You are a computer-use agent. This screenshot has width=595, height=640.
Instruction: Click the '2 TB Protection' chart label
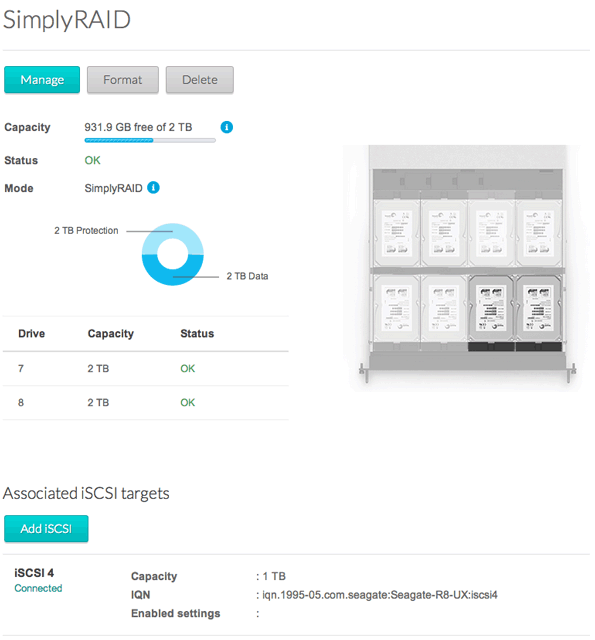[x=86, y=231]
